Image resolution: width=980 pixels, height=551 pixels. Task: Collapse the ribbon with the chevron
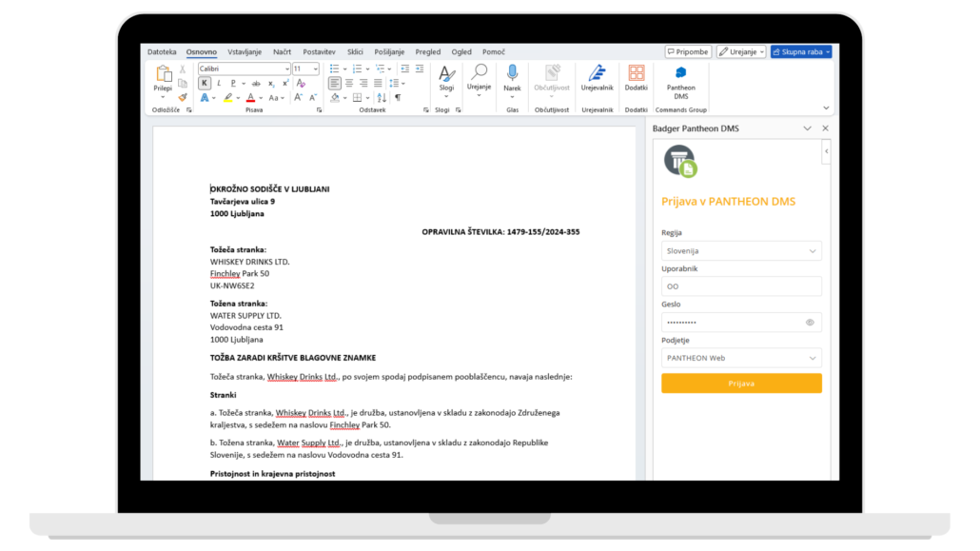pyautogui.click(x=826, y=108)
